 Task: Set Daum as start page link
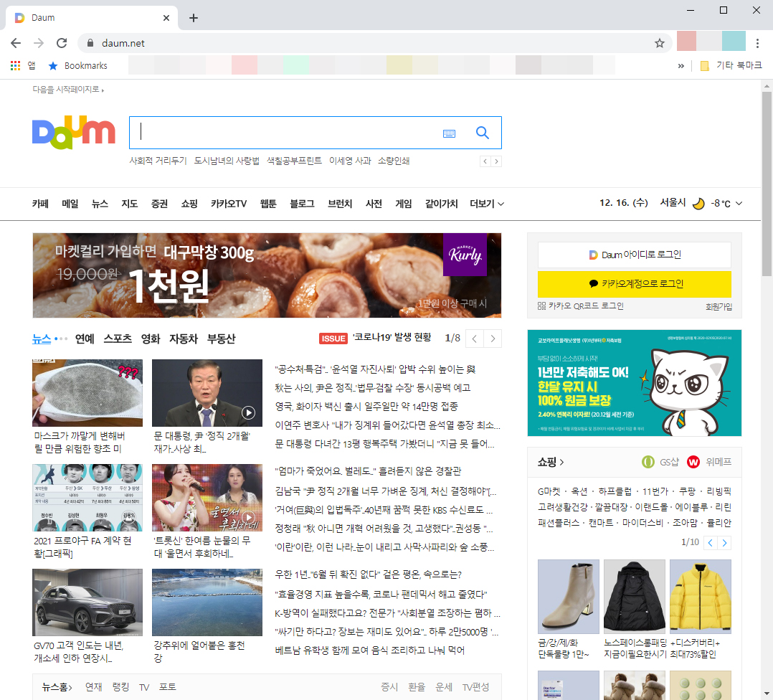coord(68,89)
